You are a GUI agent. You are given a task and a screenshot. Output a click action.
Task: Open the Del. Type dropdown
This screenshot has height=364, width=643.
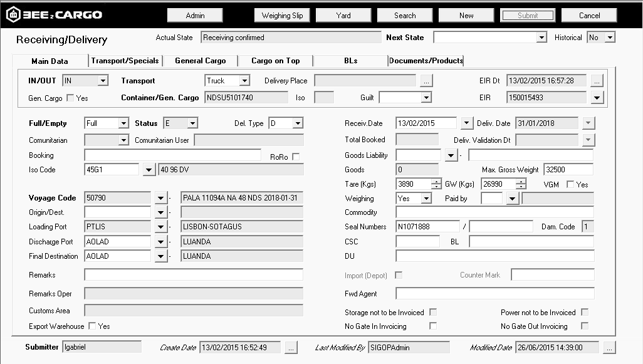point(298,123)
